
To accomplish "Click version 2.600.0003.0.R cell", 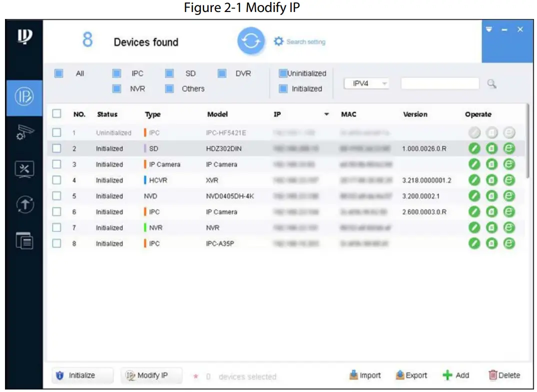I will tap(424, 212).
